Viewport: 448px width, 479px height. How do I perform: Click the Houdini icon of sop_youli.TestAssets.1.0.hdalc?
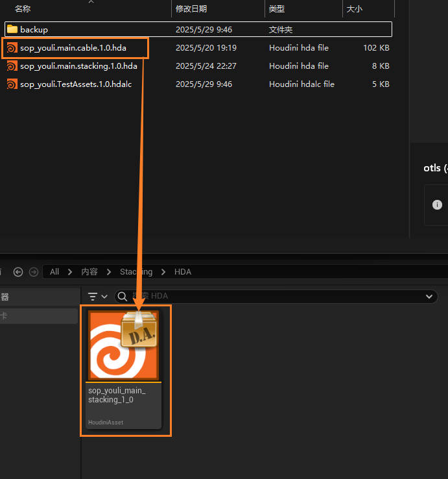[x=12, y=84]
